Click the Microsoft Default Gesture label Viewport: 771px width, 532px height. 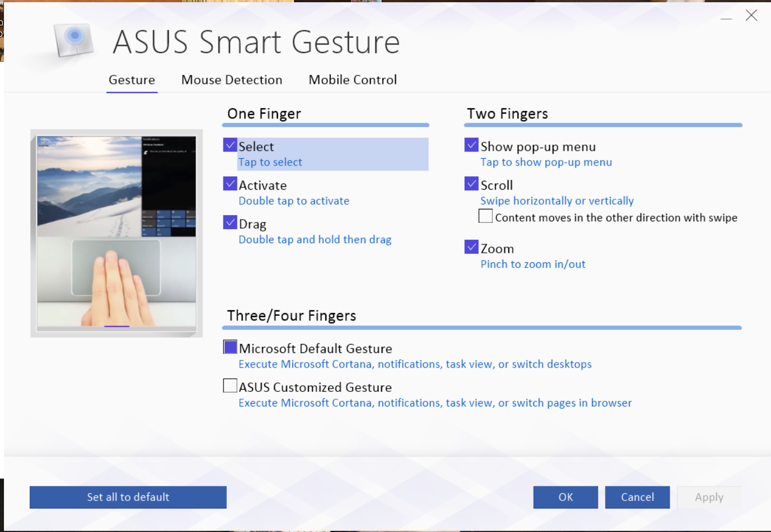click(x=316, y=348)
